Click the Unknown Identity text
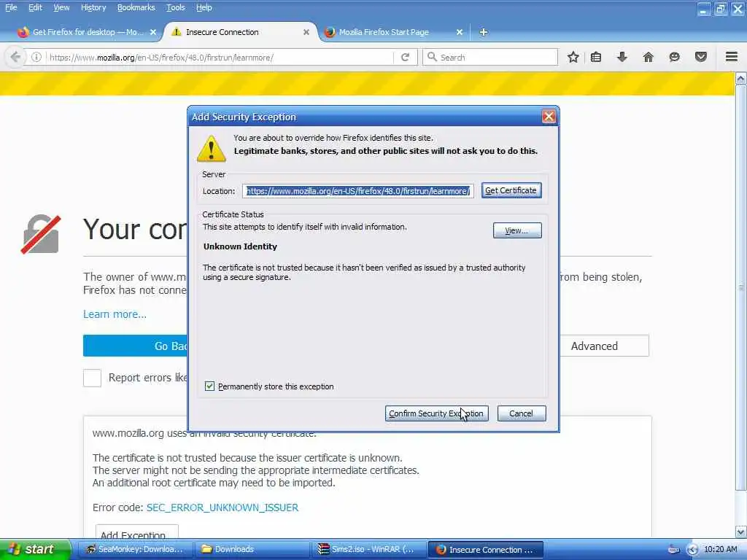Viewport: 747px width, 560px height. click(x=240, y=246)
